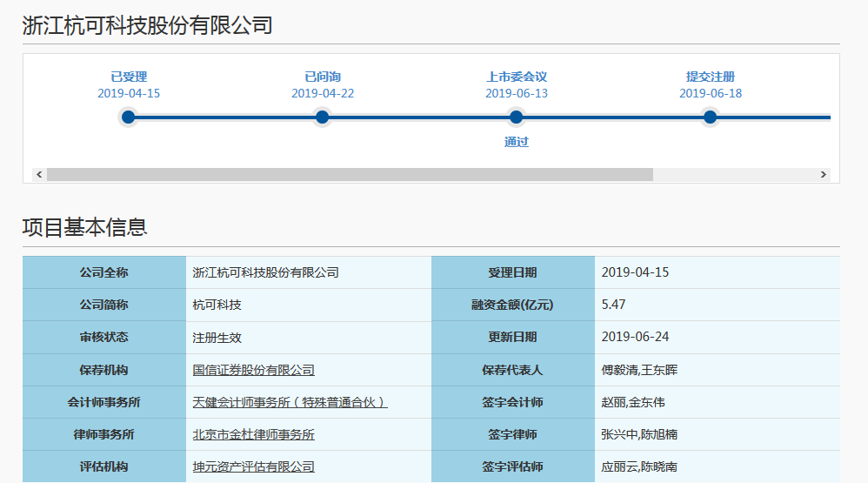
Task: Click the 注册生效 status cell
Action: coord(309,338)
